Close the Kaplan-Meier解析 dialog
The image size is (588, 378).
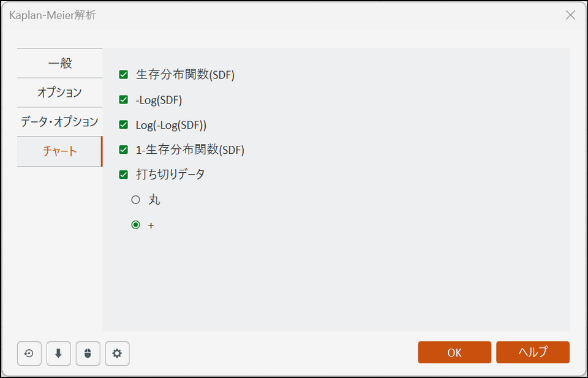click(570, 15)
